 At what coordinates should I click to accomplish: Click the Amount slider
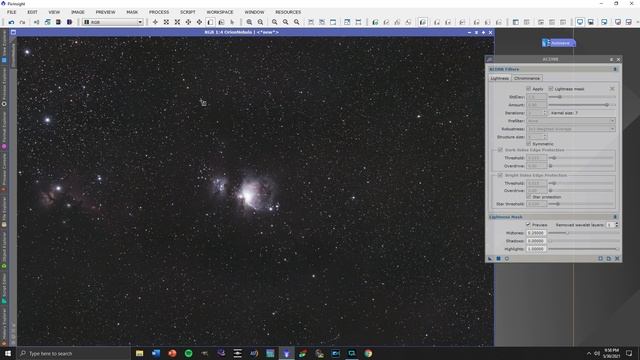click(x=582, y=105)
